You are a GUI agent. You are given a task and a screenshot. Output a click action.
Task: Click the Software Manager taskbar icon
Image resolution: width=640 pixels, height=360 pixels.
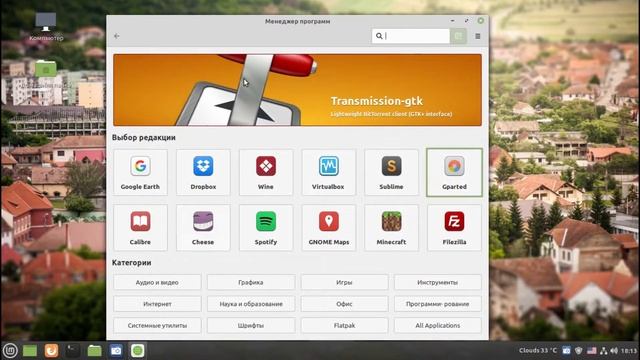(x=138, y=351)
